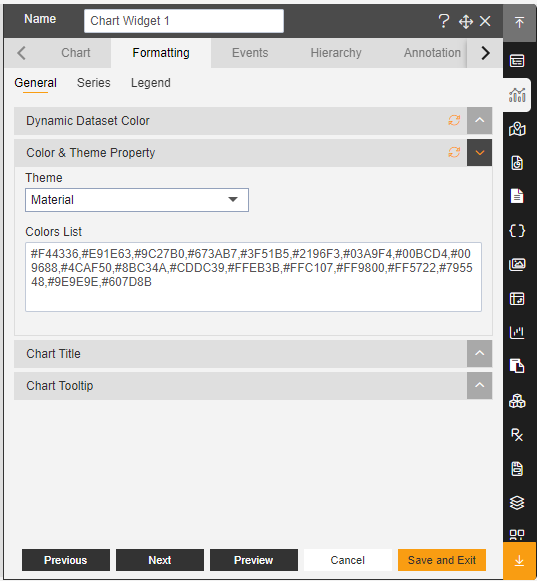Reset Color & Theme Property refresh icon
Screen dimensions: 550x581
pos(454,152)
